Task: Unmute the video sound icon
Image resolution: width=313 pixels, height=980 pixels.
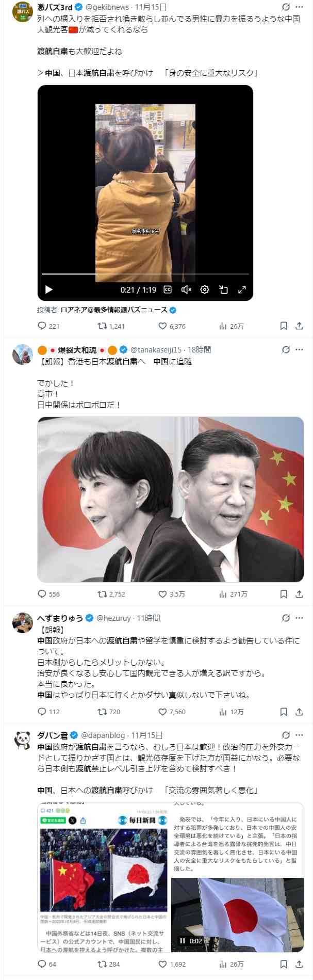Action: [187, 290]
